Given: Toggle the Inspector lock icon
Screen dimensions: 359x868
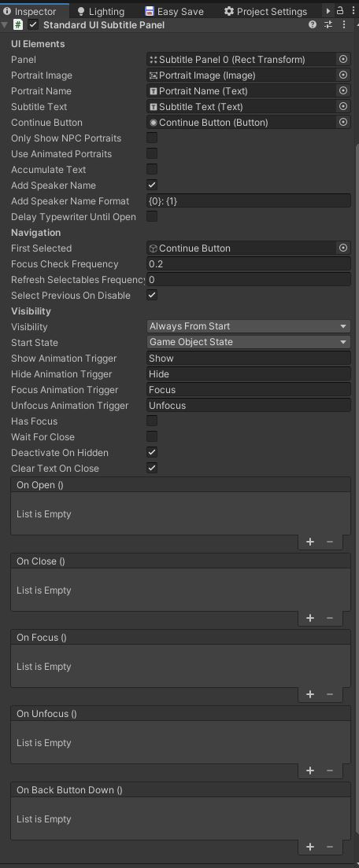Looking at the screenshot, I should click(340, 10).
